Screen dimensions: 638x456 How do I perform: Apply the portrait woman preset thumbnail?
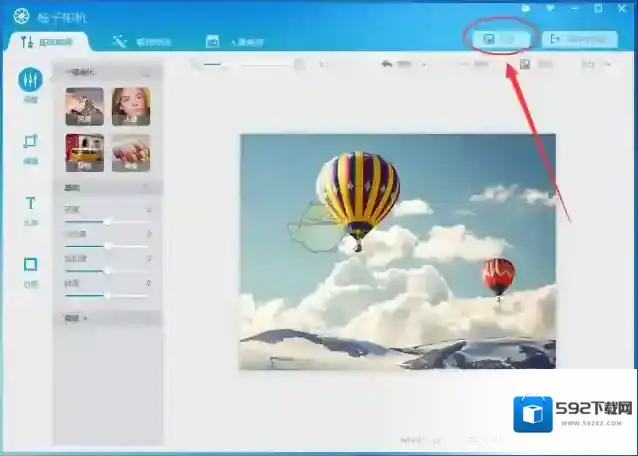pos(131,105)
